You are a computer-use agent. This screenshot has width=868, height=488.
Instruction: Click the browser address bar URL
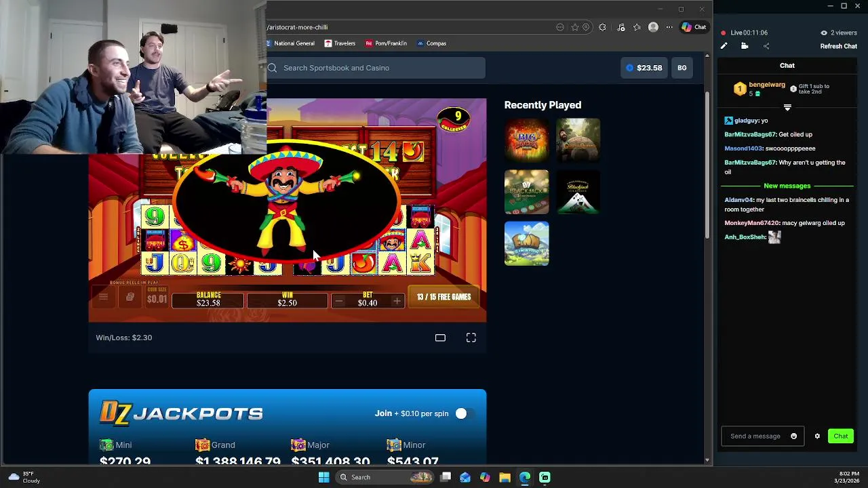point(298,27)
